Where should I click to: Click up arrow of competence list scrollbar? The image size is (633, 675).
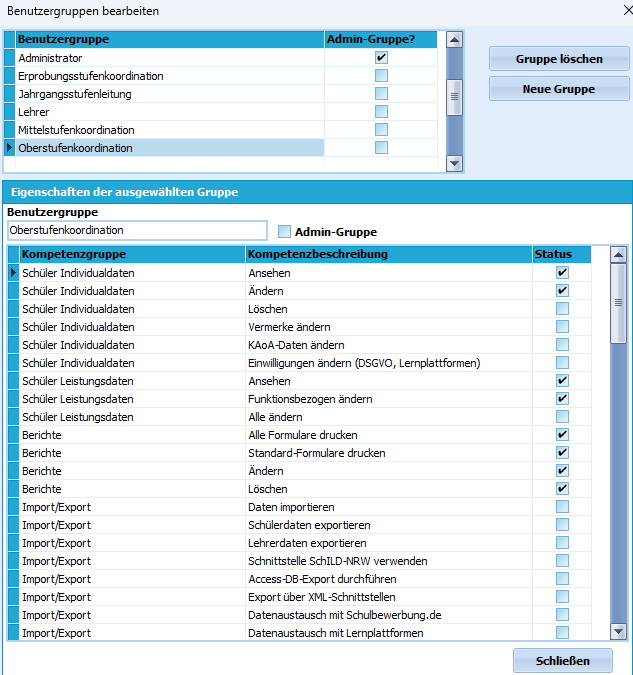(618, 255)
